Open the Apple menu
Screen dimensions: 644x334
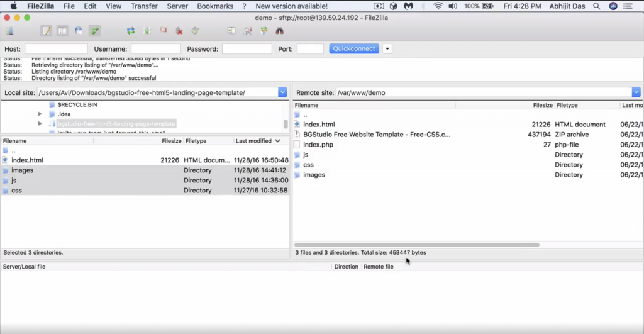14,6
